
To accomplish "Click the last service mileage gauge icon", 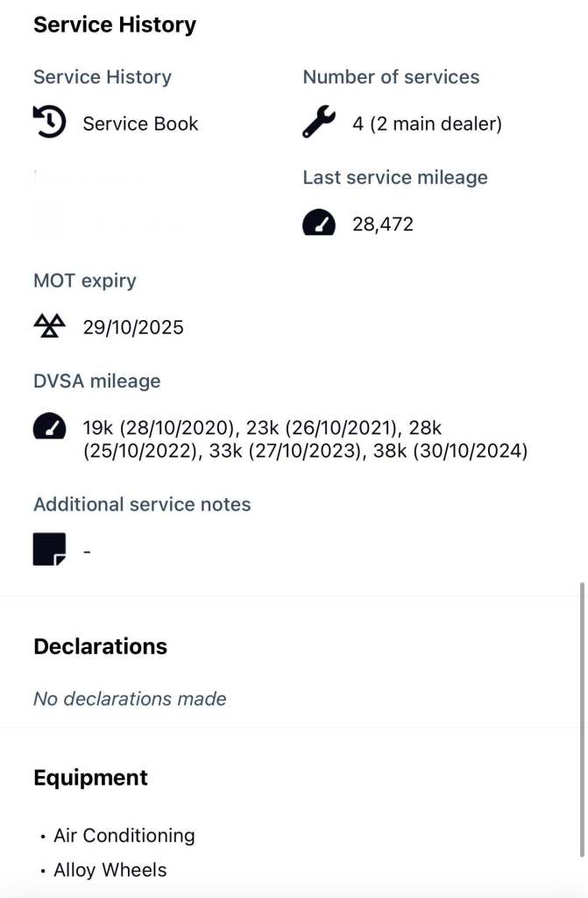I will pyautogui.click(x=319, y=224).
